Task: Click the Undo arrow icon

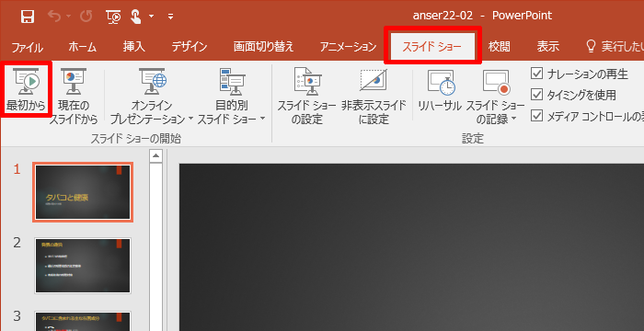Action: pyautogui.click(x=54, y=17)
